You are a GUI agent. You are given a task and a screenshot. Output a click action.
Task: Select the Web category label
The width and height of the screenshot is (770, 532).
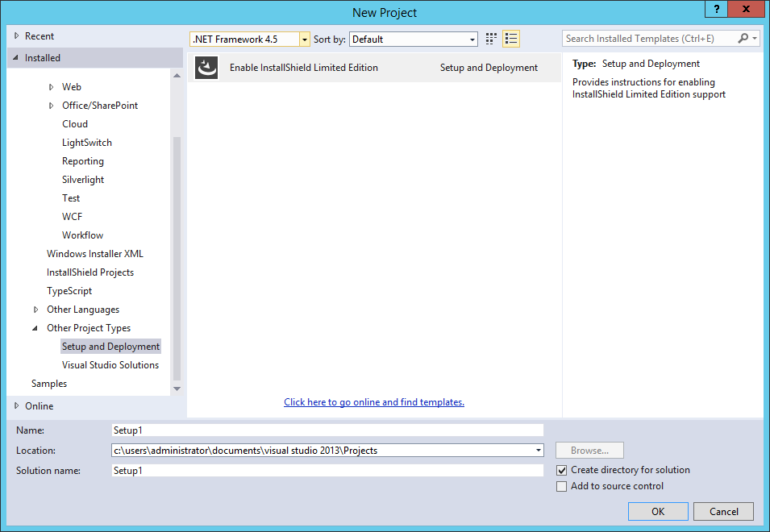[x=72, y=87]
